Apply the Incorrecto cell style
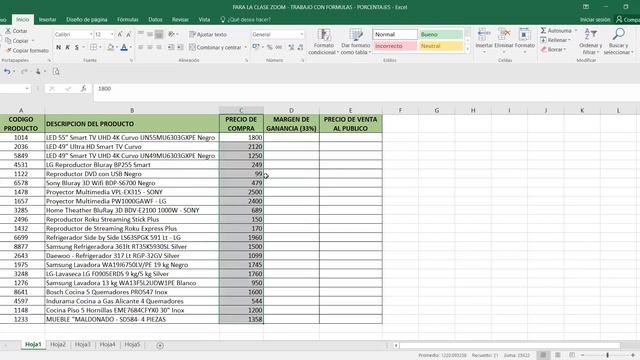Viewport: 640px width, 360px height. pos(395,46)
